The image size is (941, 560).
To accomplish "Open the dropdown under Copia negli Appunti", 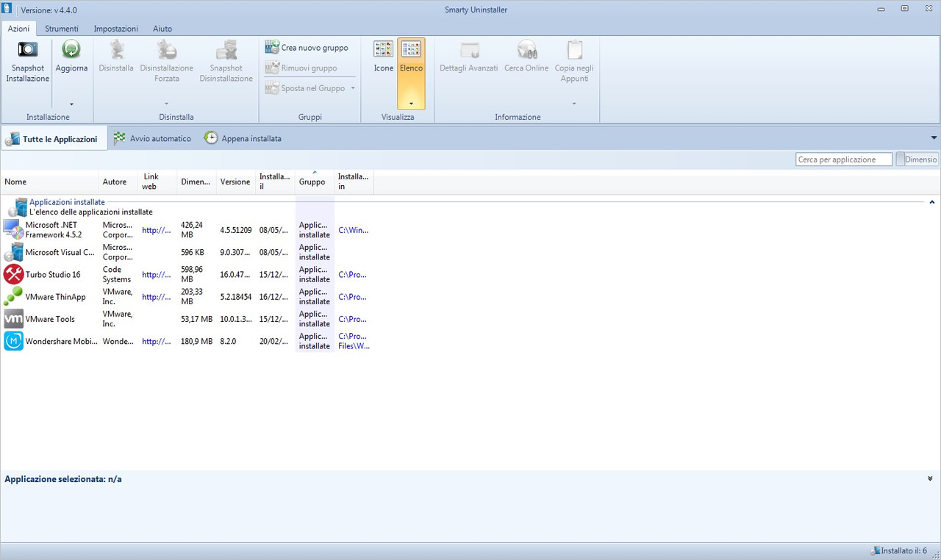I will 574,104.
